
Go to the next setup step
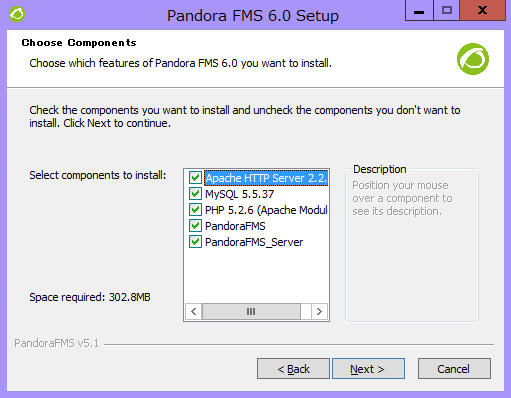[x=368, y=369]
